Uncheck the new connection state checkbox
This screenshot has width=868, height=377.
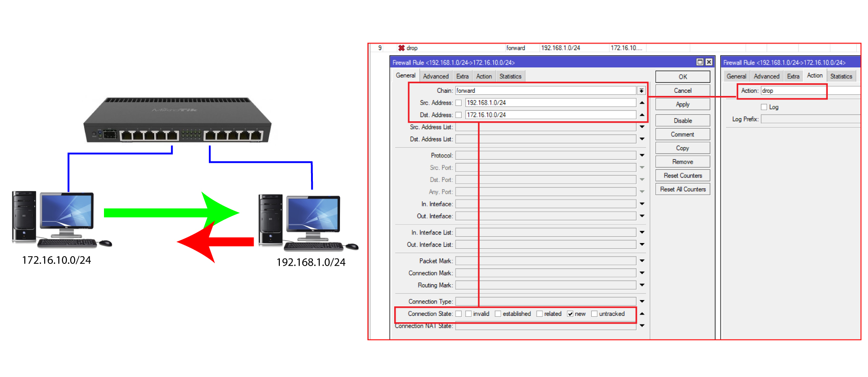tap(570, 314)
